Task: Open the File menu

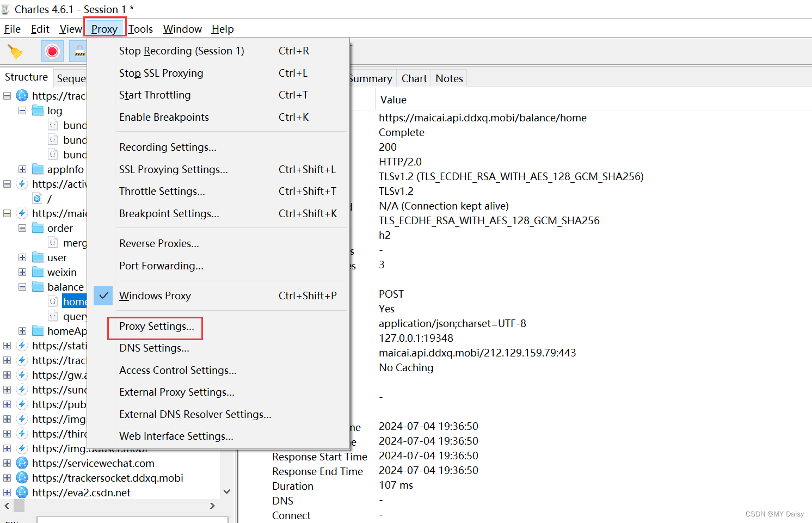Action: (x=12, y=29)
